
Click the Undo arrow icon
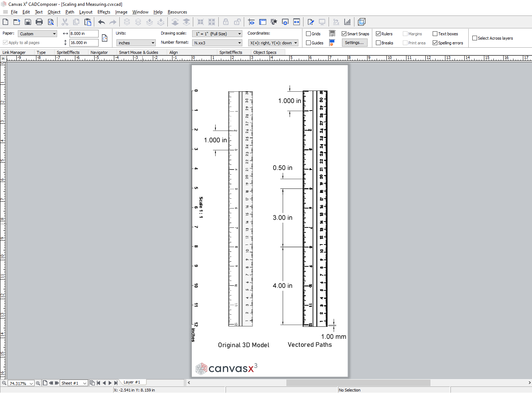coord(102,22)
